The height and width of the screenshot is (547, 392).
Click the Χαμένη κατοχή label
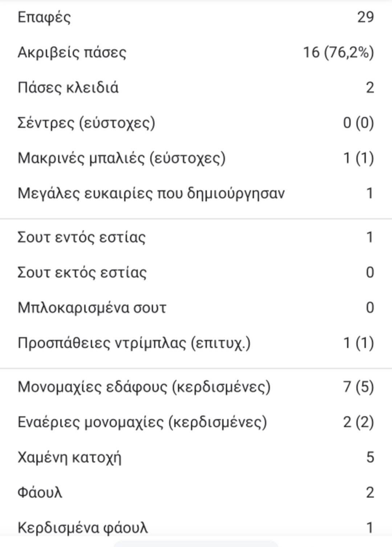(x=69, y=457)
